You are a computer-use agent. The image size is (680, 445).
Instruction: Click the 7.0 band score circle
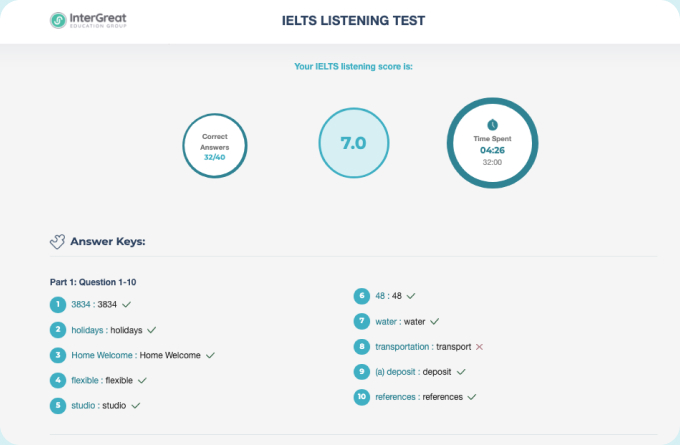coord(353,143)
